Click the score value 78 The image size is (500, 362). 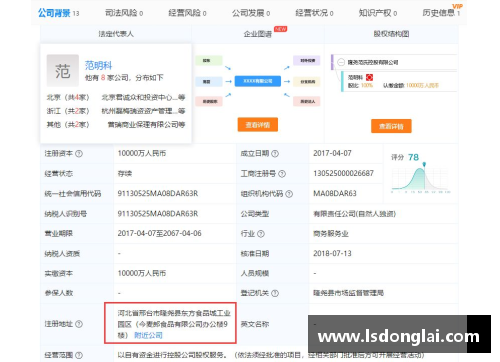(413, 157)
